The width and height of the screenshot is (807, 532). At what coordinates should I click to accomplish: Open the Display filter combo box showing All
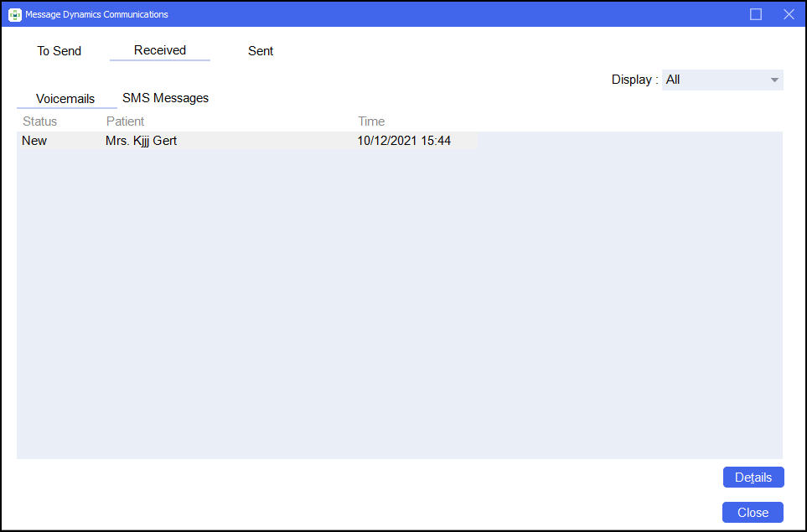[713, 80]
